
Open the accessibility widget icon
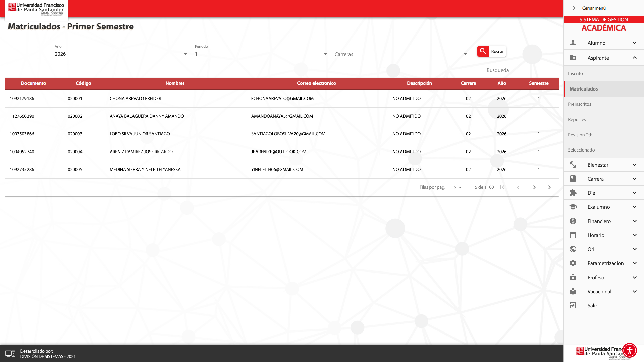tap(629, 350)
